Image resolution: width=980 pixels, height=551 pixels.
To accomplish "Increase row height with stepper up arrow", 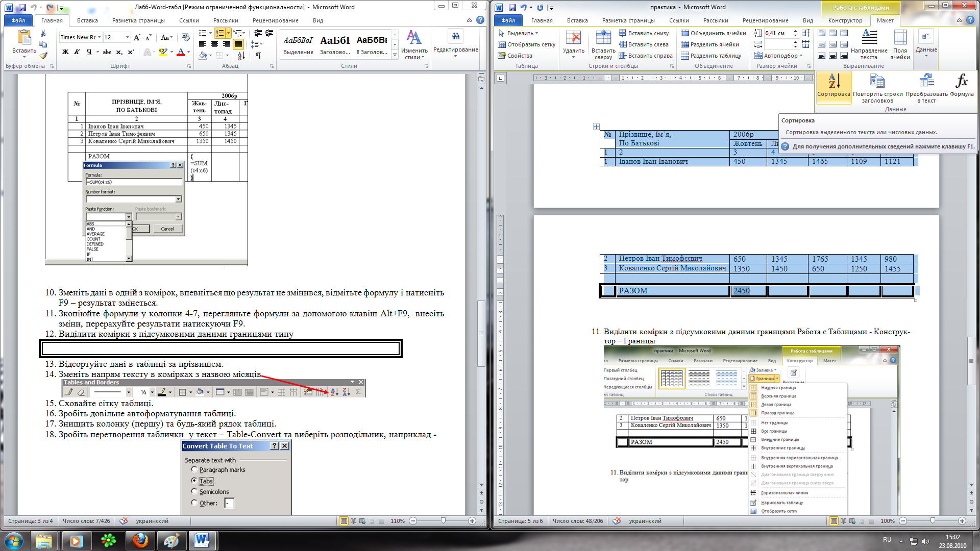I will click(x=795, y=31).
